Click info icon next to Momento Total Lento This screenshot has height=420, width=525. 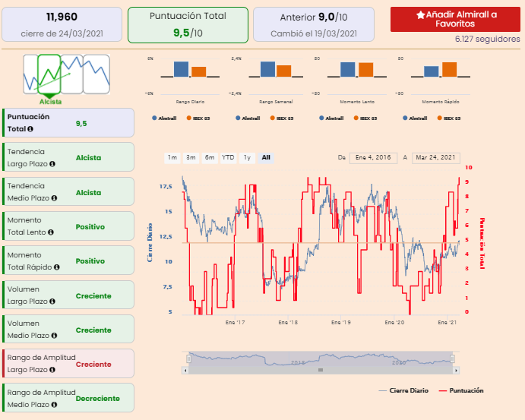(51, 232)
